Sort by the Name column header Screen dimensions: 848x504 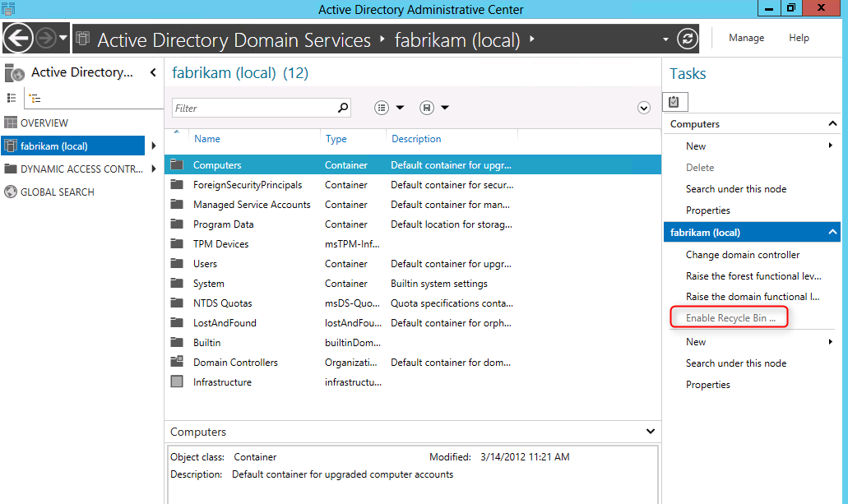207,138
